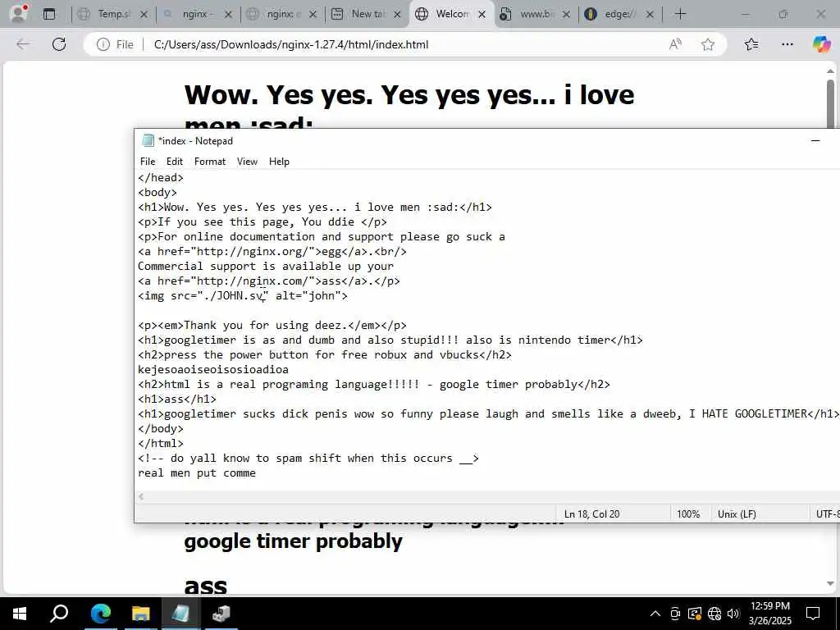This screenshot has width=840, height=630.
Task: Click 'google timer probably' heading on webpage
Action: tap(293, 541)
